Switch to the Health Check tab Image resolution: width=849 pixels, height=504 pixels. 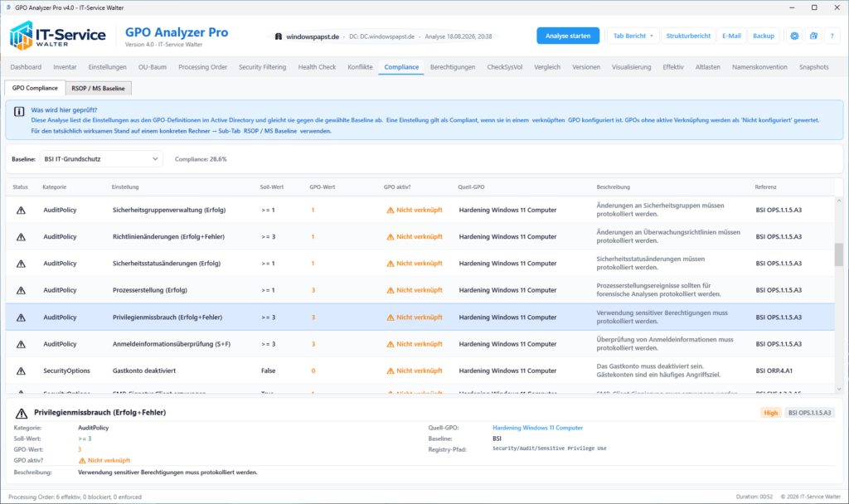coord(317,67)
